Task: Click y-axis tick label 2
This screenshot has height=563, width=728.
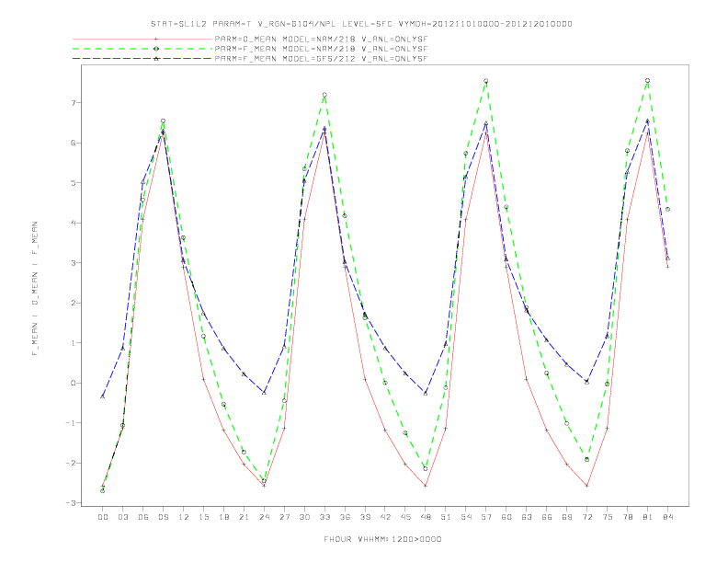Action: pyautogui.click(x=74, y=303)
